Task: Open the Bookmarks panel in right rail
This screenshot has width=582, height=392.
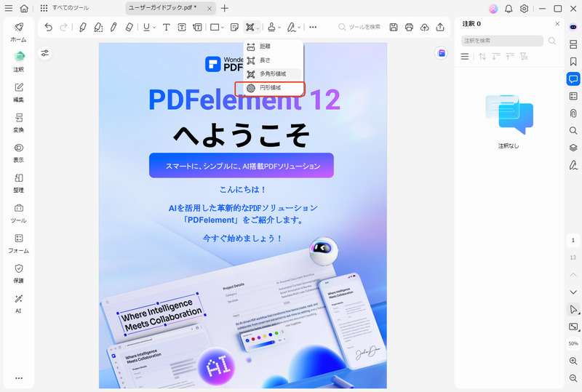Action: point(573,62)
